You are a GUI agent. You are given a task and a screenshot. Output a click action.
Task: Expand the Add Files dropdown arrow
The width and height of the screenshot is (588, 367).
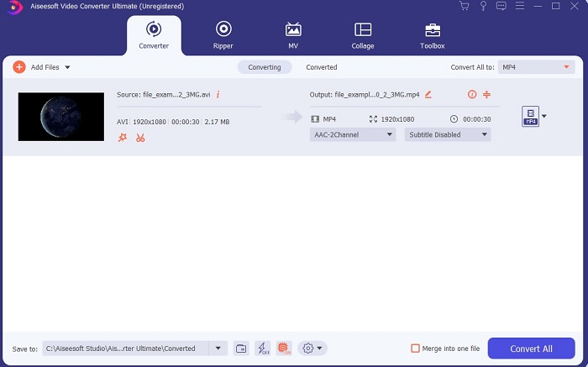coord(67,67)
